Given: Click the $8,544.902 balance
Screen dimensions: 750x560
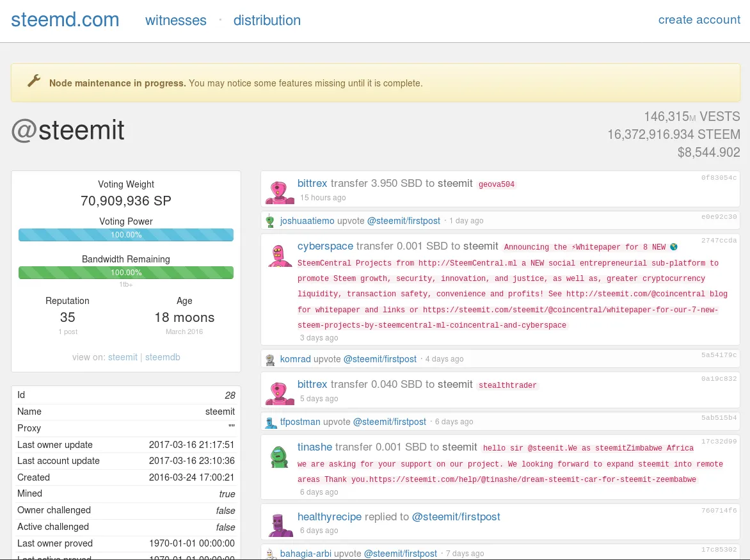Looking at the screenshot, I should pyautogui.click(x=708, y=152).
